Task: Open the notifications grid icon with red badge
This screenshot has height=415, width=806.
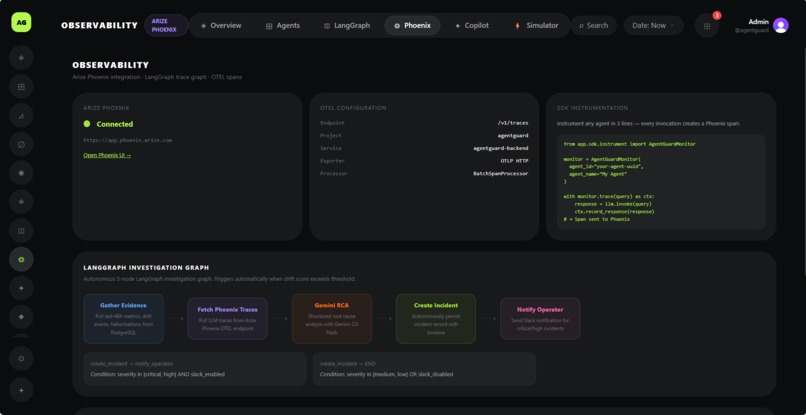Action: coord(707,26)
